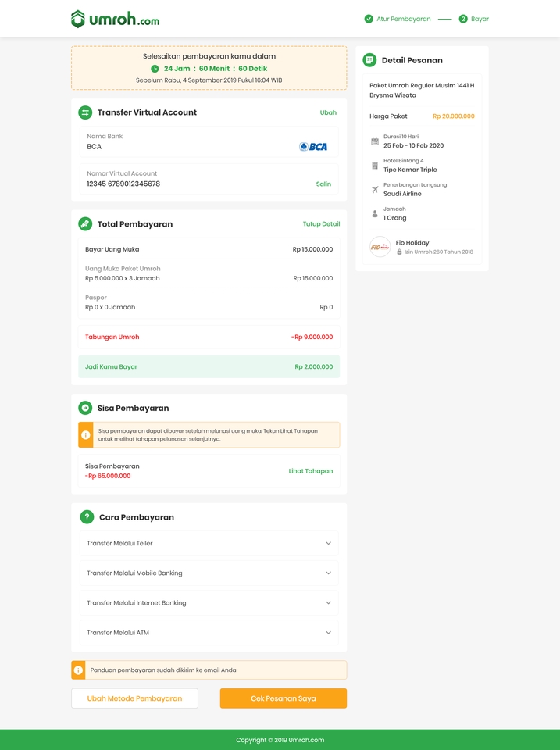Click the calendar icon next to Durasi 10 Hari
Screen dimensions: 560x750
click(x=375, y=141)
